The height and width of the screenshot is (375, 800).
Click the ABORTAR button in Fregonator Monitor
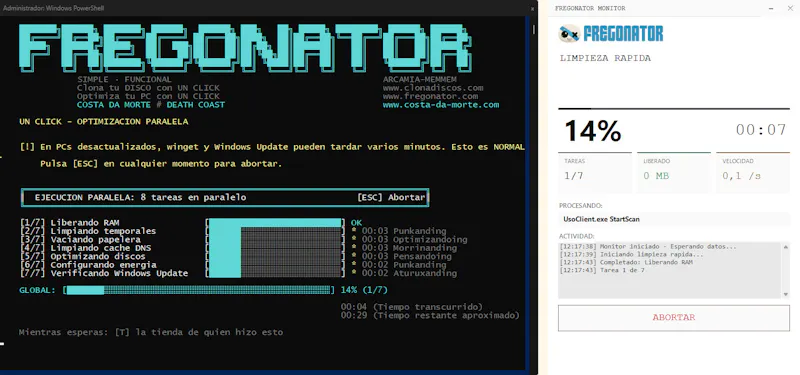click(673, 318)
